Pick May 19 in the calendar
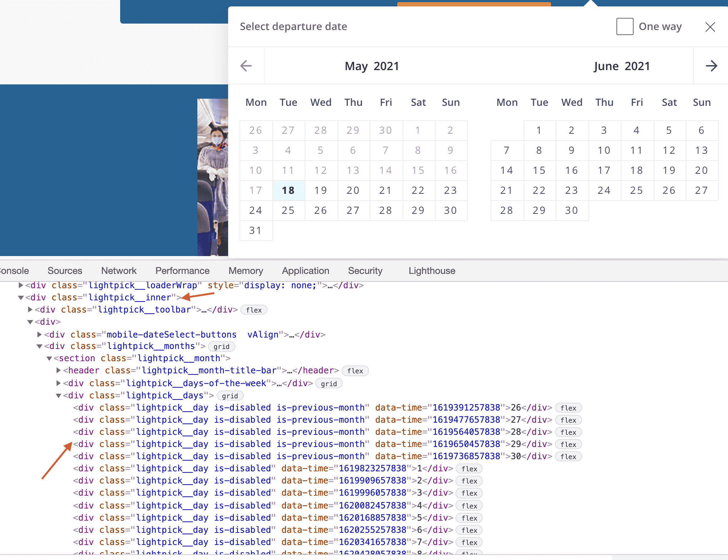This screenshot has width=728, height=560. 321,190
